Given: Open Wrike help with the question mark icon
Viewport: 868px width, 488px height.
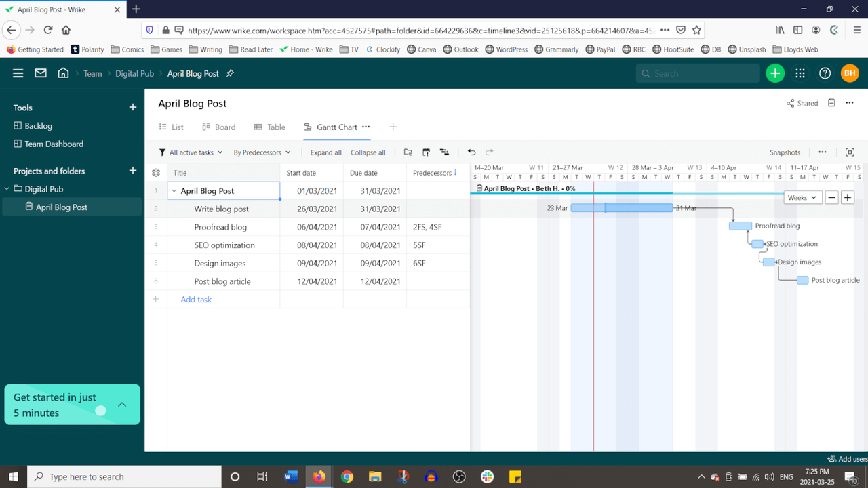Looking at the screenshot, I should click(825, 73).
